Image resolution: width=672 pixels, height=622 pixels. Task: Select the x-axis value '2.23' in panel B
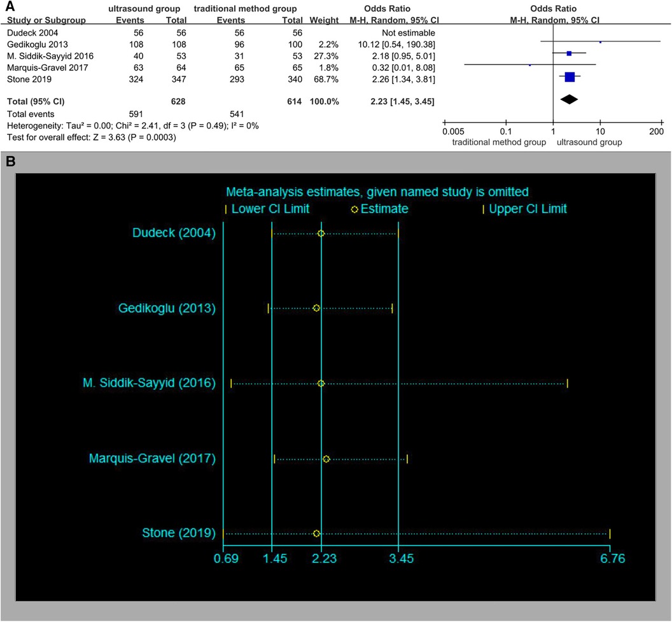coord(324,558)
